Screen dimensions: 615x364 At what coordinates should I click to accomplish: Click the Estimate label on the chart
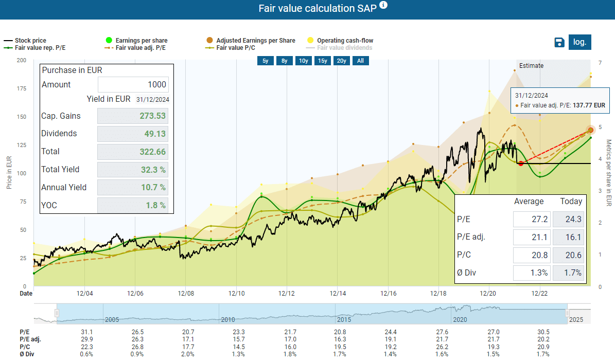532,66
